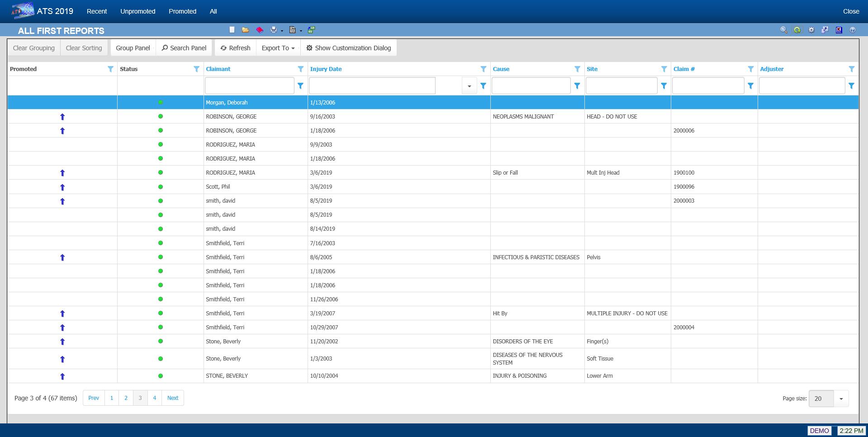This screenshot has height=437, width=868.
Task: Click the blank new document icon
Action: click(232, 30)
